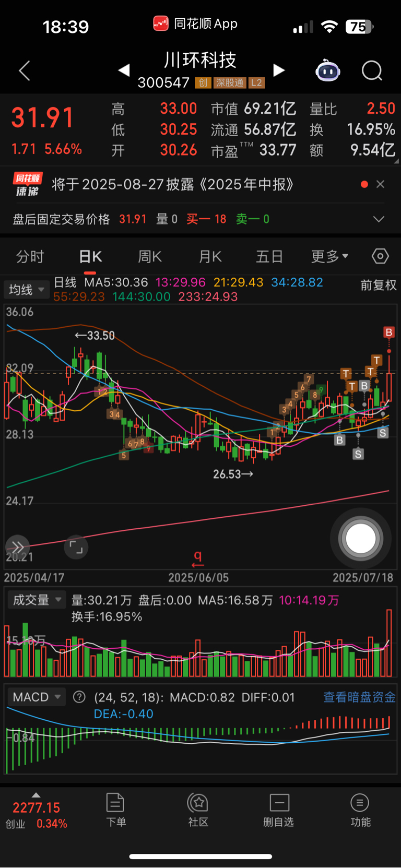Open 功能 functions menu
Viewport: 401px width, 868px height.
click(x=360, y=810)
